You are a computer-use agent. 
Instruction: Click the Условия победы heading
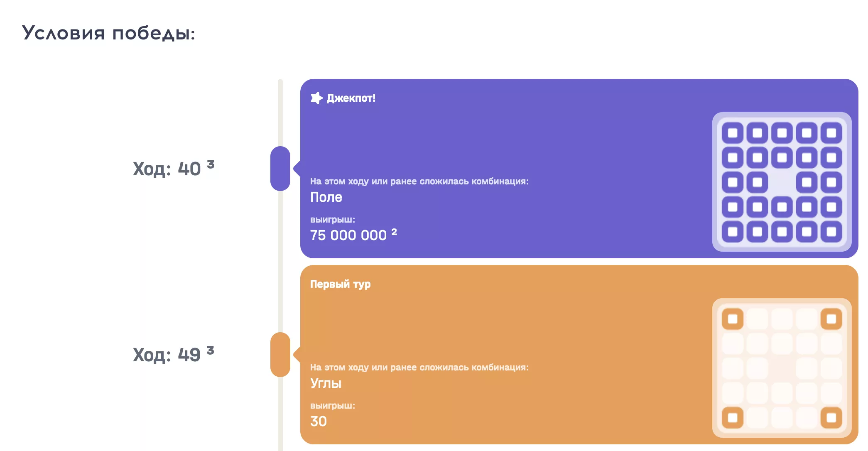[108, 33]
